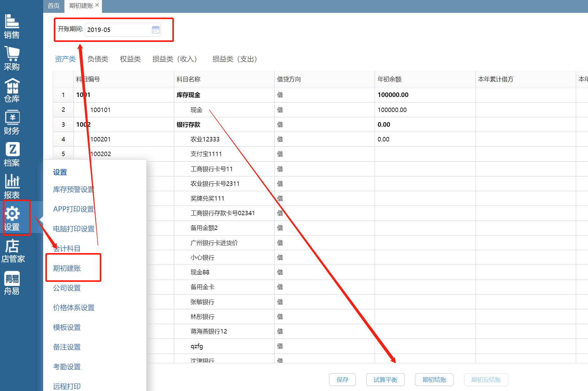588x391 pixels.
Task: Open 期初建账 in settings menu
Action: click(67, 268)
